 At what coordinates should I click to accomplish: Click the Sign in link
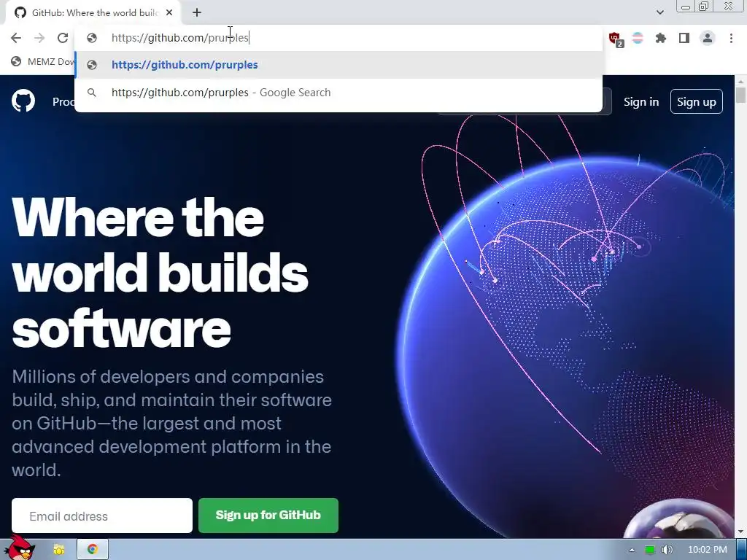(641, 102)
